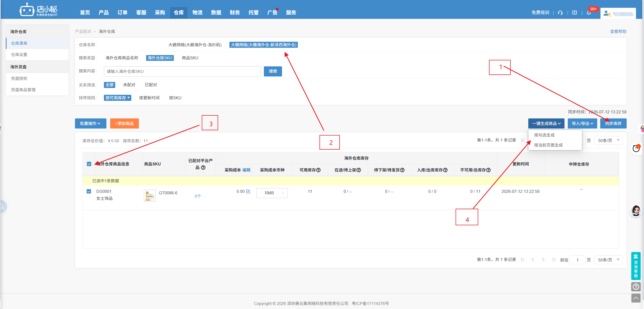Choose 按当前页面生成 from the menu
Screen dimensions: 644x309
pos(548,145)
